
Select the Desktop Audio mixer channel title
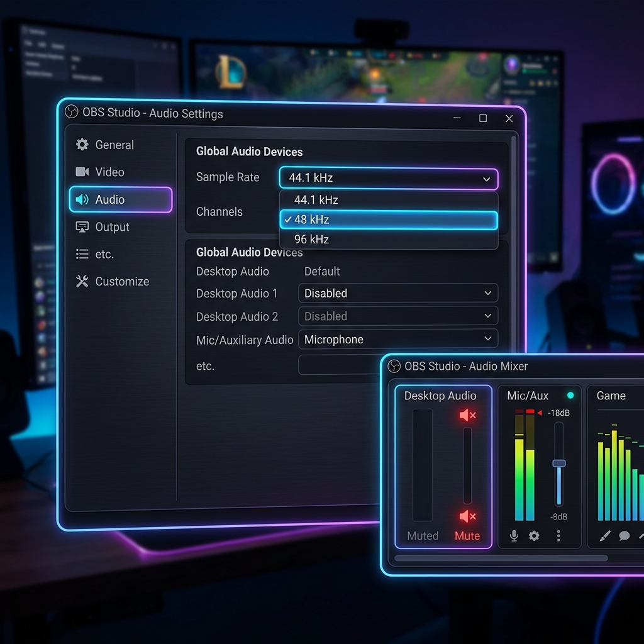coord(440,396)
